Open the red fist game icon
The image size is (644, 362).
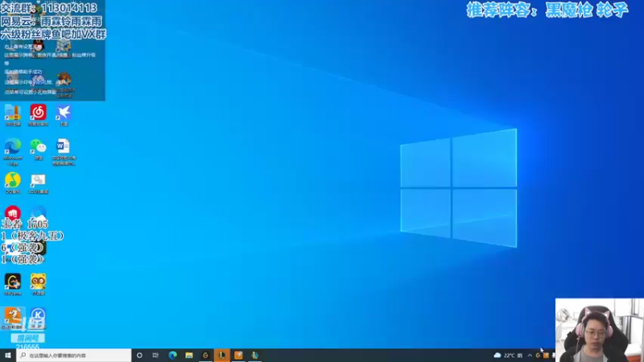(x=13, y=213)
